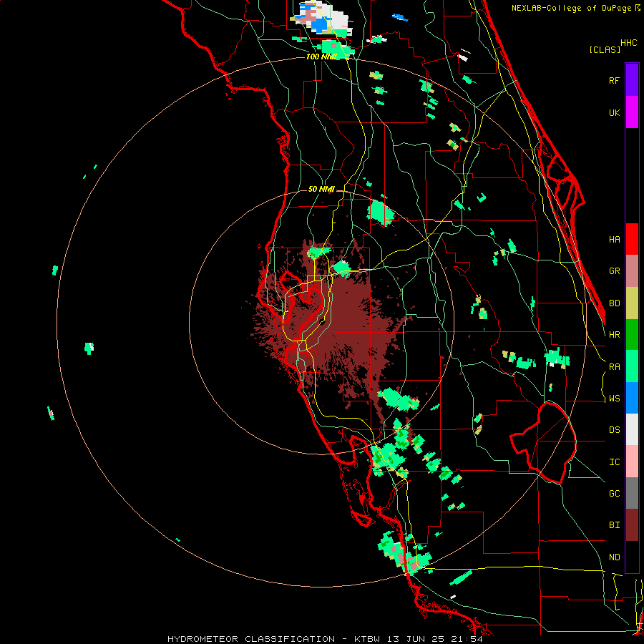Click the 50 NMI range ring label
This screenshot has width=644, height=644.
(321, 189)
